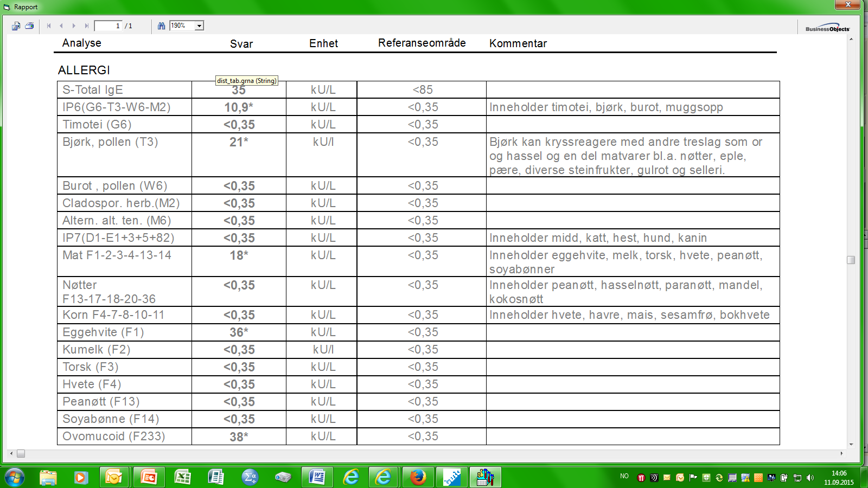868x488 pixels.
Task: Open Word from the taskbar
Action: tap(317, 477)
